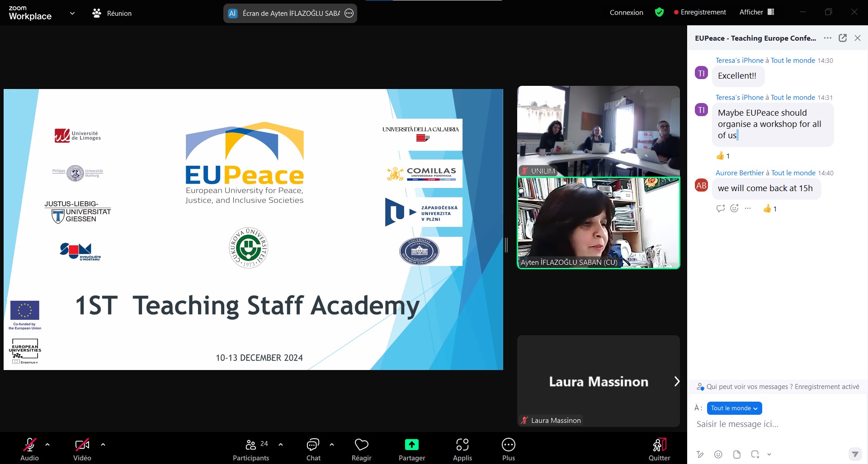Turn on camera with Vidéo button
The width and height of the screenshot is (868, 464).
(x=82, y=449)
